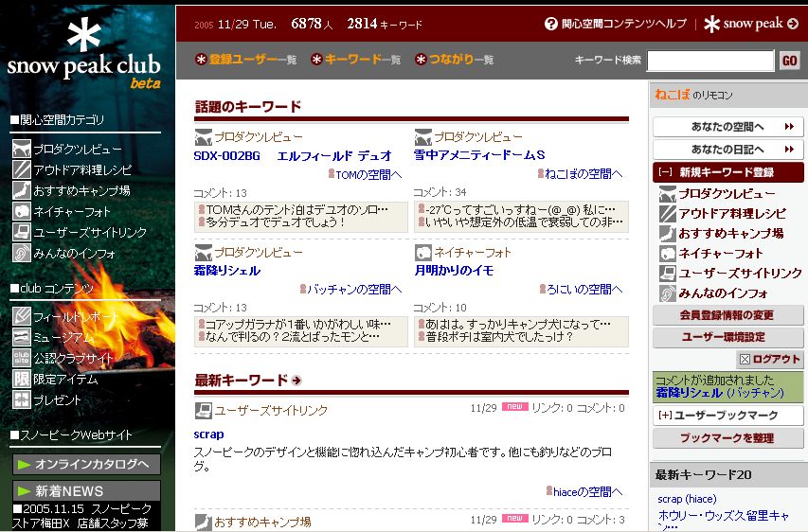The height and width of the screenshot is (532, 808).
Task: Click the GO search button
Action: [x=789, y=61]
